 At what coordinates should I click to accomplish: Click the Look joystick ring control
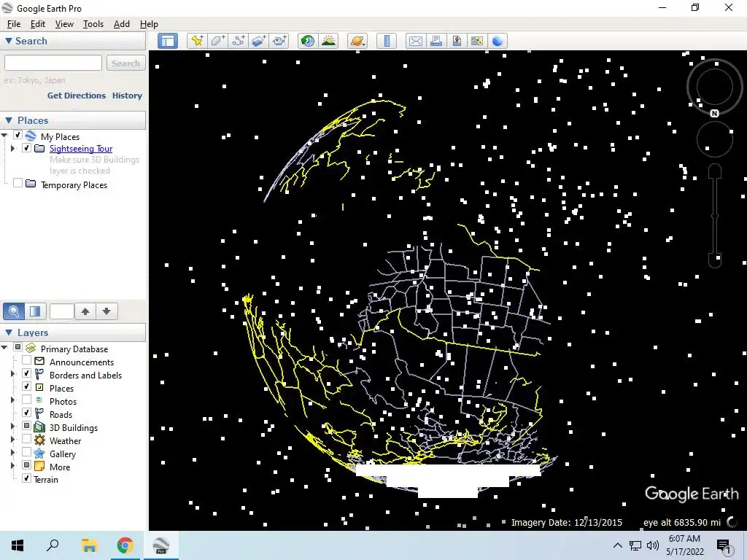[x=714, y=87]
